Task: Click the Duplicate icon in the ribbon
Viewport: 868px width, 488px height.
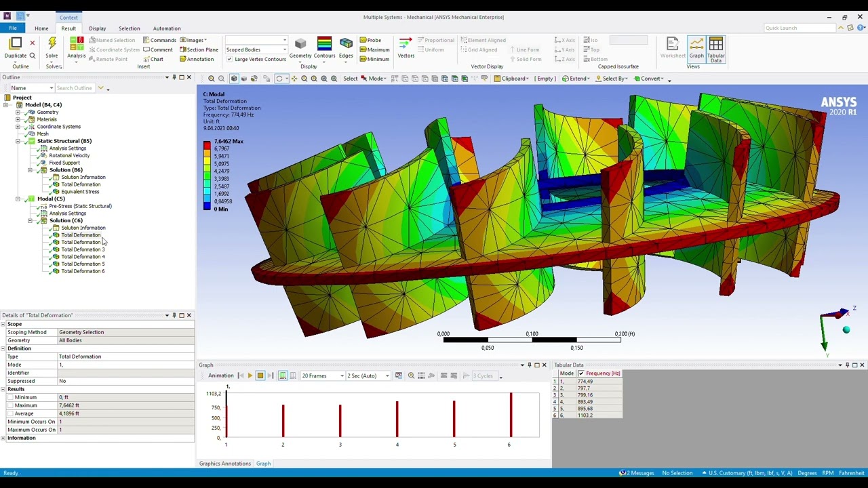Action: 15,45
